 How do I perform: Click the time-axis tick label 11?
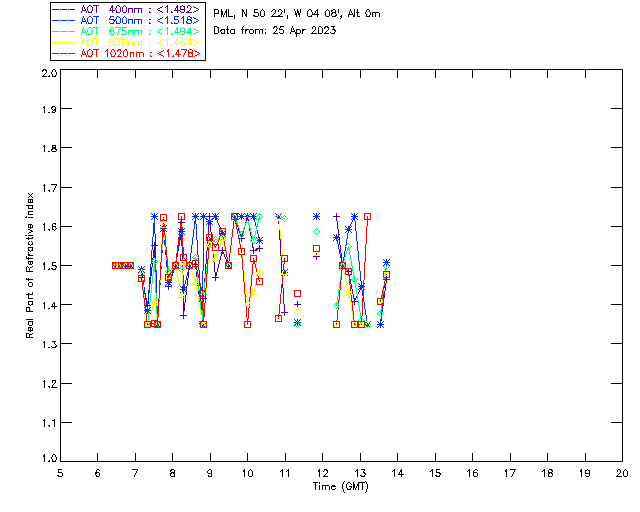pos(285,473)
